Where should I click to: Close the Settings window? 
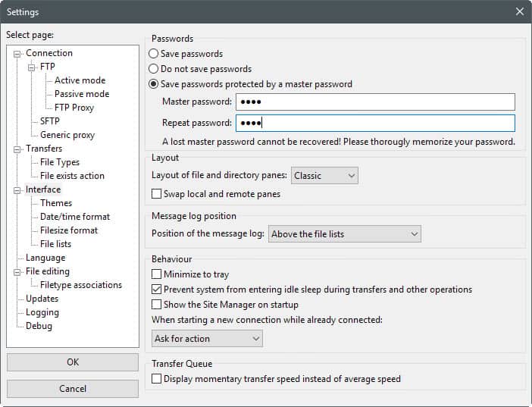[519, 11]
